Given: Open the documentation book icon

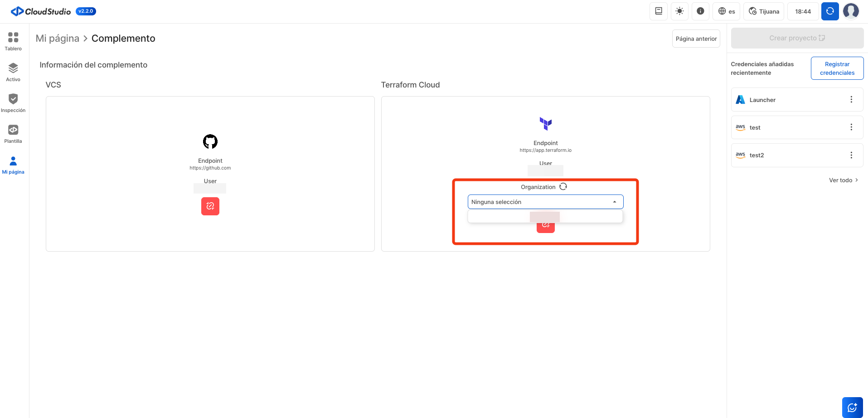Looking at the screenshot, I should (659, 11).
